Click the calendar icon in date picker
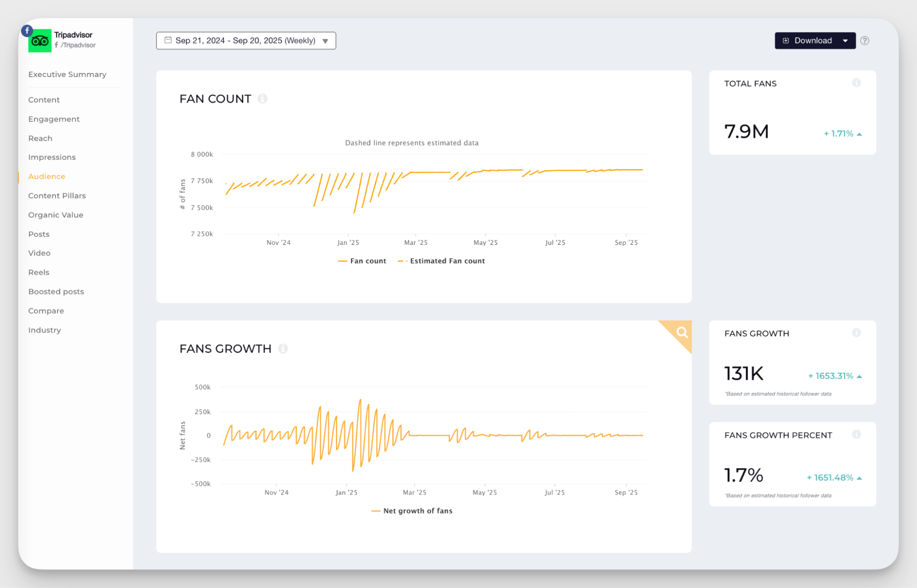The image size is (917, 588). [168, 40]
